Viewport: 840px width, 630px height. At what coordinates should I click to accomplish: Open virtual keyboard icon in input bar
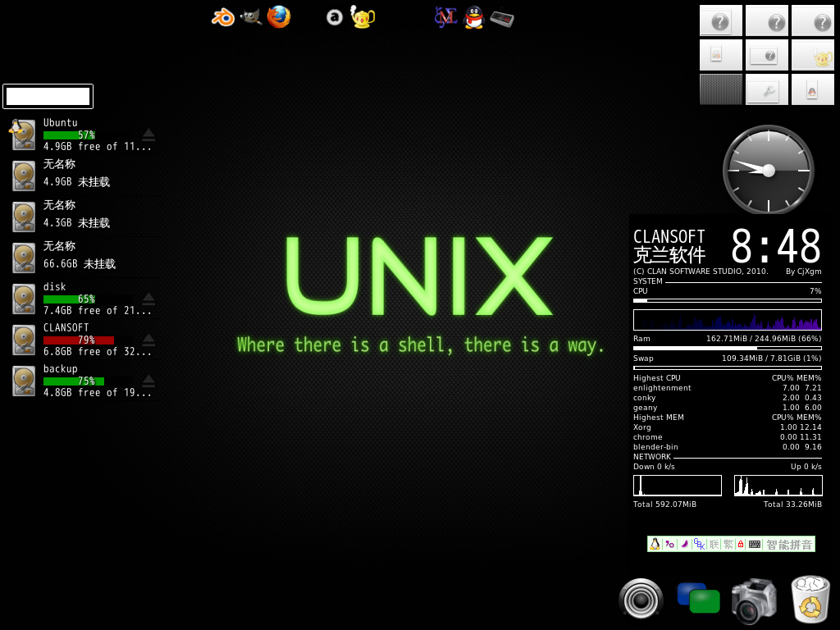point(755,545)
